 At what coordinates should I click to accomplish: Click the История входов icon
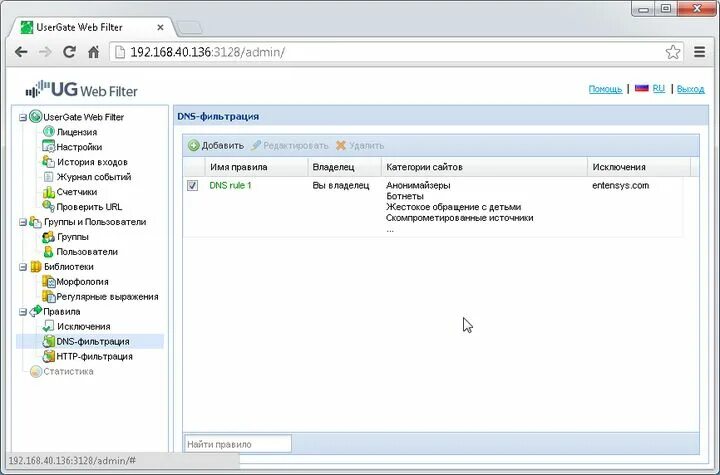49,162
